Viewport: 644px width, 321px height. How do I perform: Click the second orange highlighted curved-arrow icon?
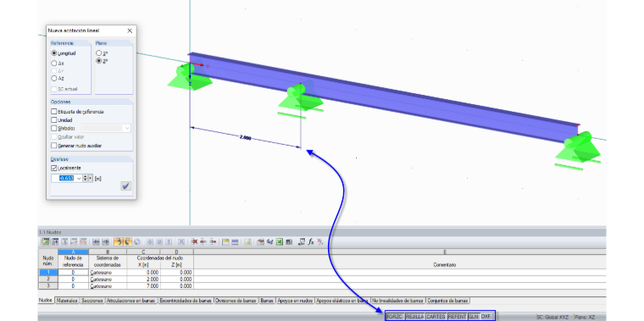click(127, 241)
